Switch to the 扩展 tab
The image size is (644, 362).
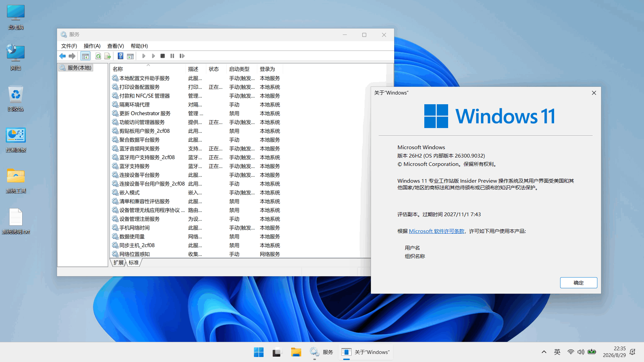tap(118, 262)
